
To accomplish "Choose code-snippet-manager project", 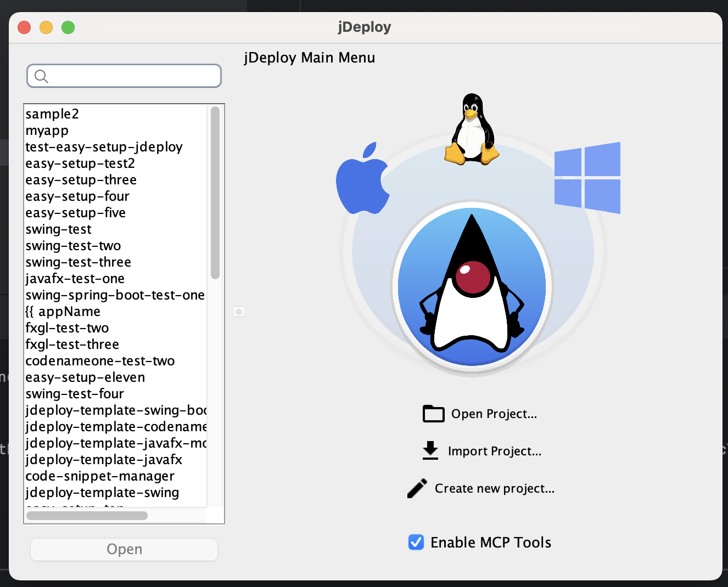I will coord(116,476).
